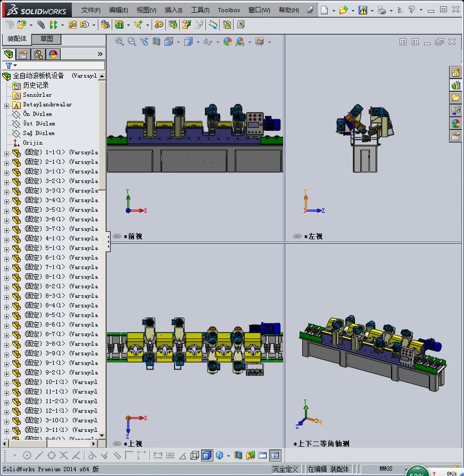The image size is (464, 476).
Task: Toggle shaded with edges display mode
Action: pyautogui.click(x=207, y=455)
